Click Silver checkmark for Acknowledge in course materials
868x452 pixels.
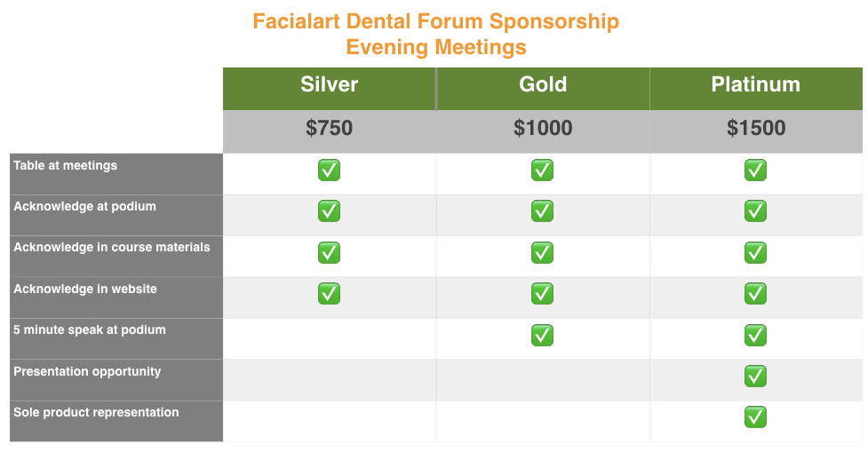tap(329, 253)
